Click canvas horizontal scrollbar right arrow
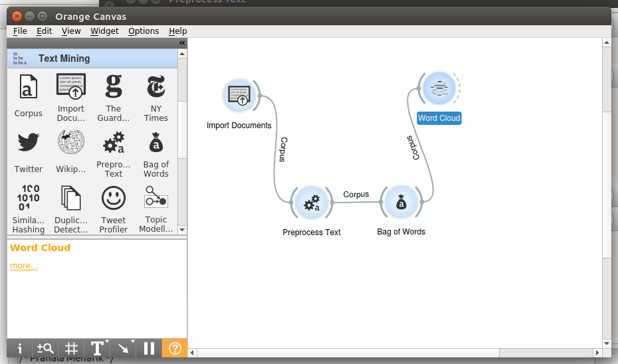618x364 pixels. (597, 353)
